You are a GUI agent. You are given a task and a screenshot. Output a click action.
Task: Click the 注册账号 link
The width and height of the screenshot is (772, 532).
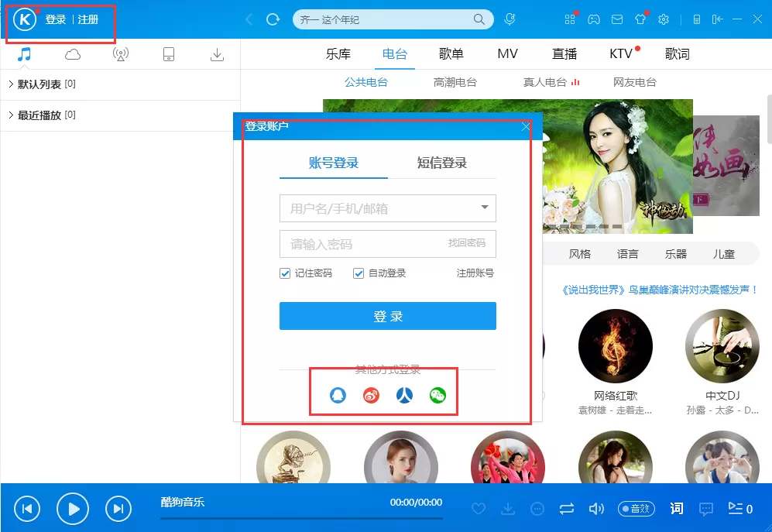[x=475, y=273]
